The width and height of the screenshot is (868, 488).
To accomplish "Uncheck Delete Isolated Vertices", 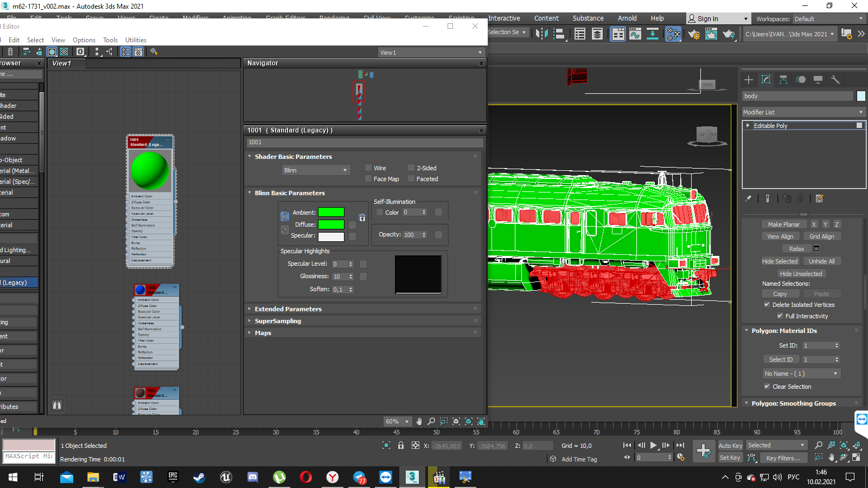I will click(767, 305).
